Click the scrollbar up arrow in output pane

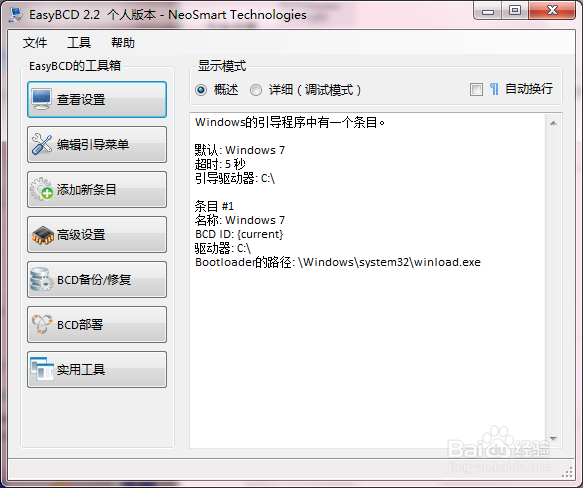[553, 123]
